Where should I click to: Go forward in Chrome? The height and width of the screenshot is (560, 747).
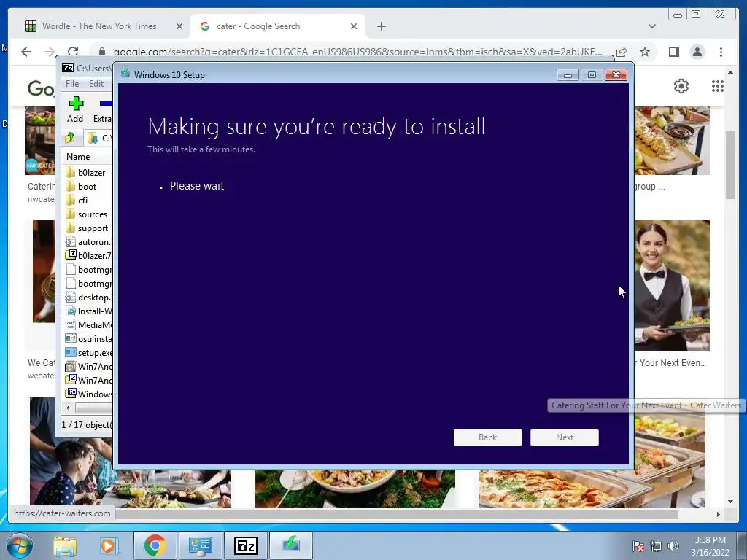coord(50,52)
